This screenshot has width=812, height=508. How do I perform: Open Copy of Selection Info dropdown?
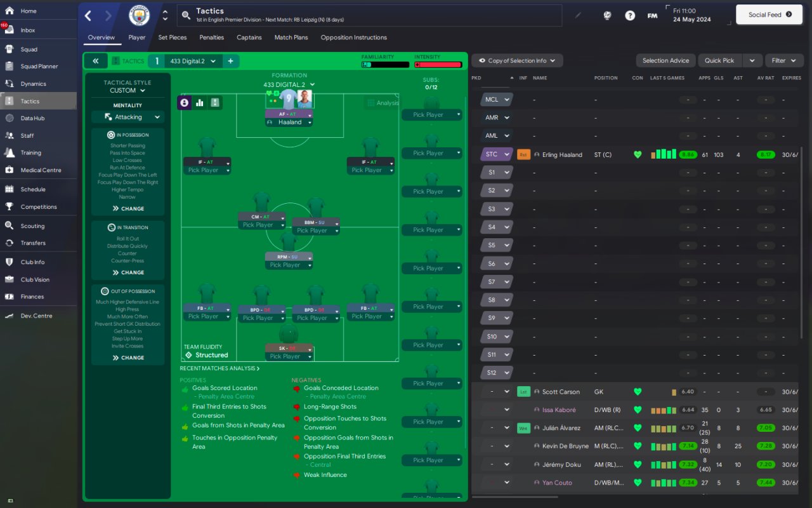click(x=517, y=60)
